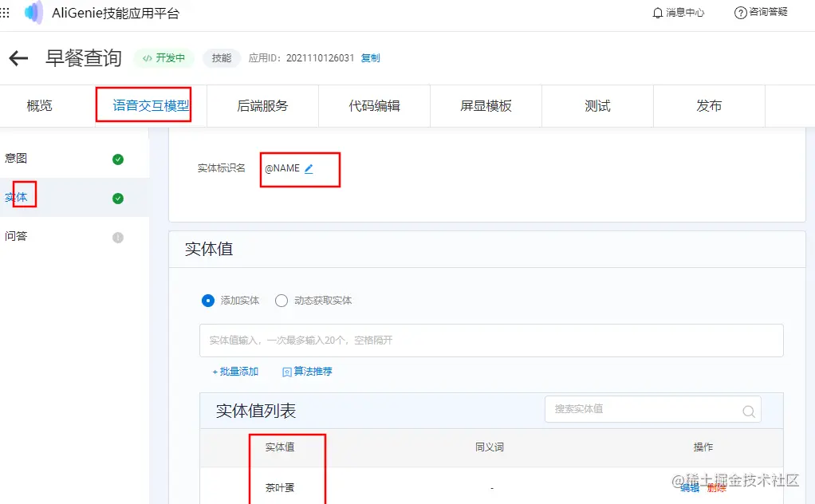Click the 实体值列表 heading
815x504 pixels.
256,411
